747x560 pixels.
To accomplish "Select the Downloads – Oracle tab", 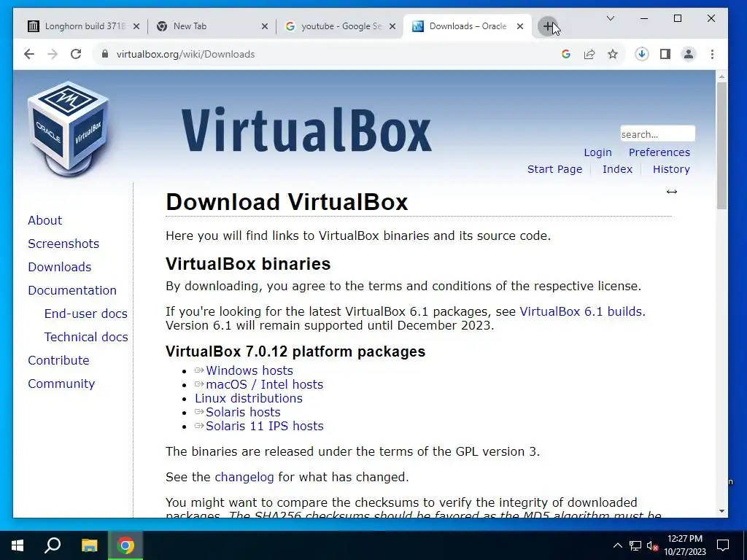I will click(467, 26).
